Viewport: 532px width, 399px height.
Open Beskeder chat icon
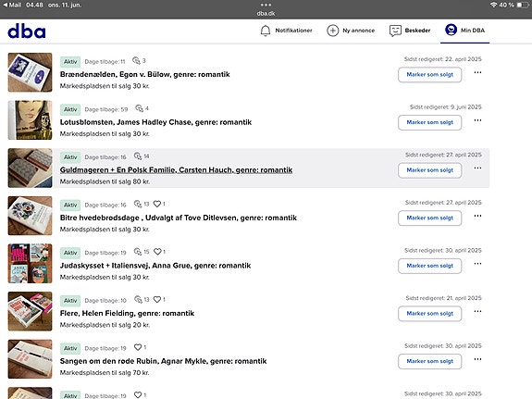pyautogui.click(x=395, y=31)
